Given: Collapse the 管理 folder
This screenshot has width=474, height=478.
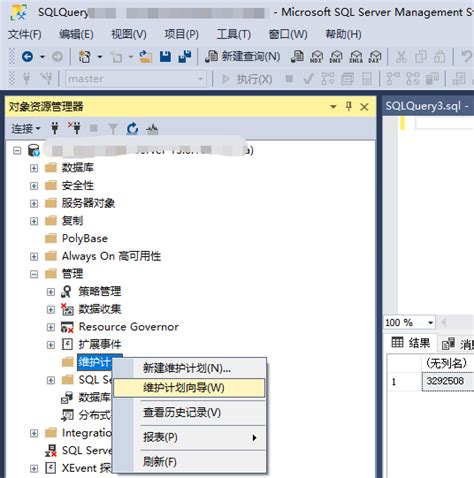Looking at the screenshot, I should (x=34, y=274).
